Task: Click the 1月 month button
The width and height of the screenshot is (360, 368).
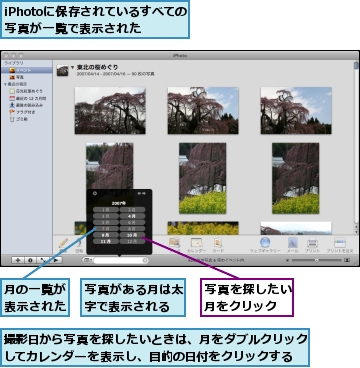Action: coord(106,210)
